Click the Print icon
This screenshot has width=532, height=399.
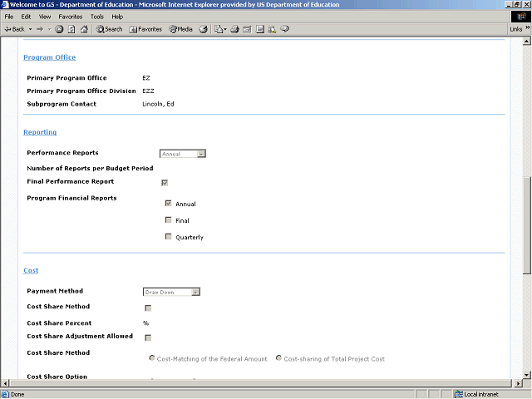[x=234, y=29]
